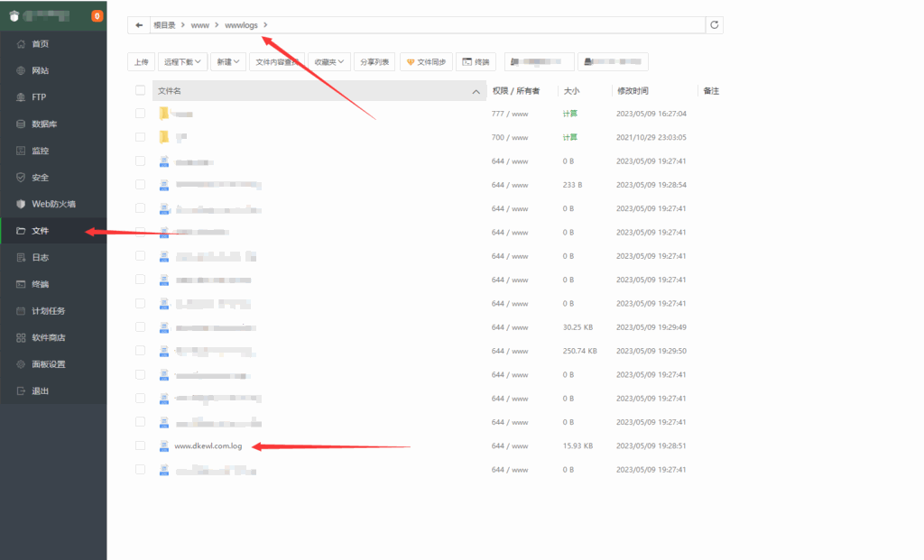This screenshot has width=924, height=560.
Task: Open the www.dkewl.com.log file
Action: pyautogui.click(x=208, y=445)
